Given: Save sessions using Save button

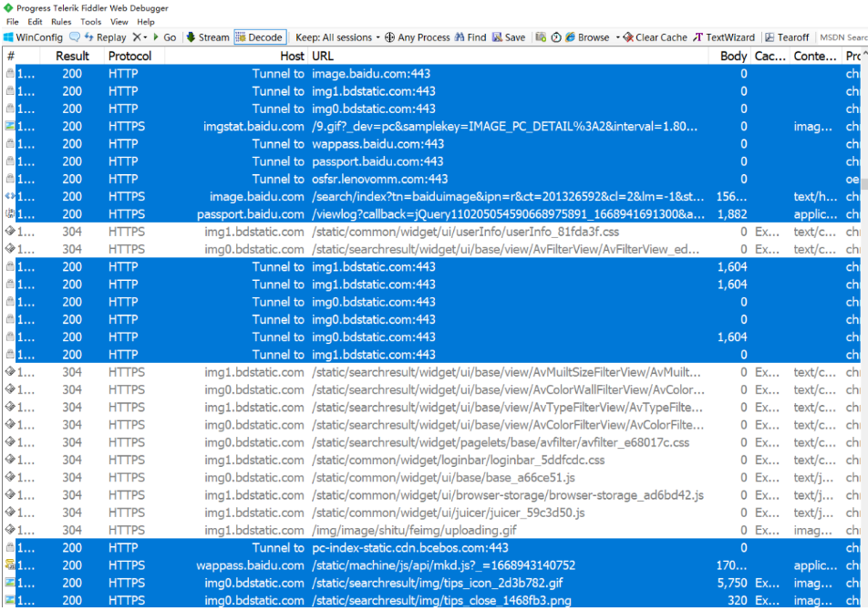Looking at the screenshot, I should (x=509, y=37).
